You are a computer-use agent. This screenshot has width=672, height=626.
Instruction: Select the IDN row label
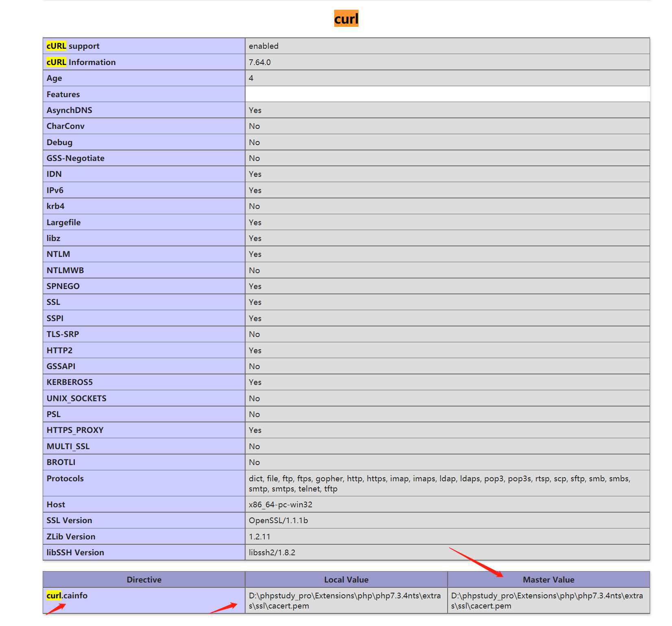point(54,174)
